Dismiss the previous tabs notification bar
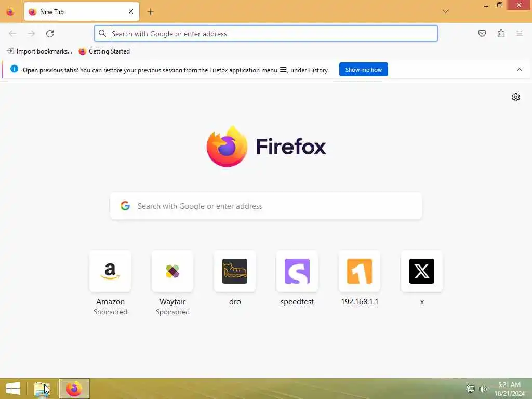This screenshot has height=399, width=532. click(x=520, y=69)
